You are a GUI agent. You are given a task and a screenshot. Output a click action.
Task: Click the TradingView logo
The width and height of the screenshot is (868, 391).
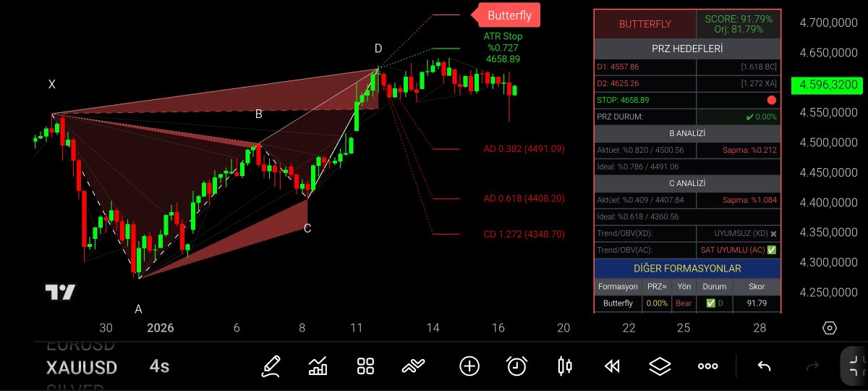point(60,293)
